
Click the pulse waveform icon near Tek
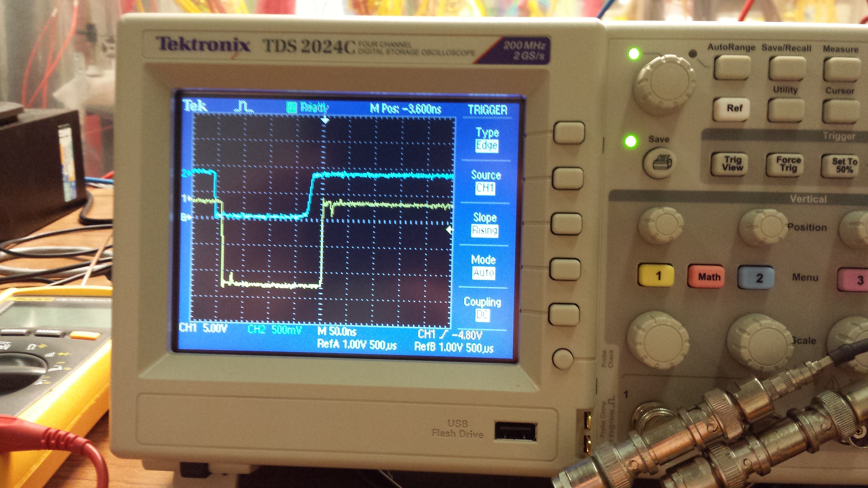(244, 107)
